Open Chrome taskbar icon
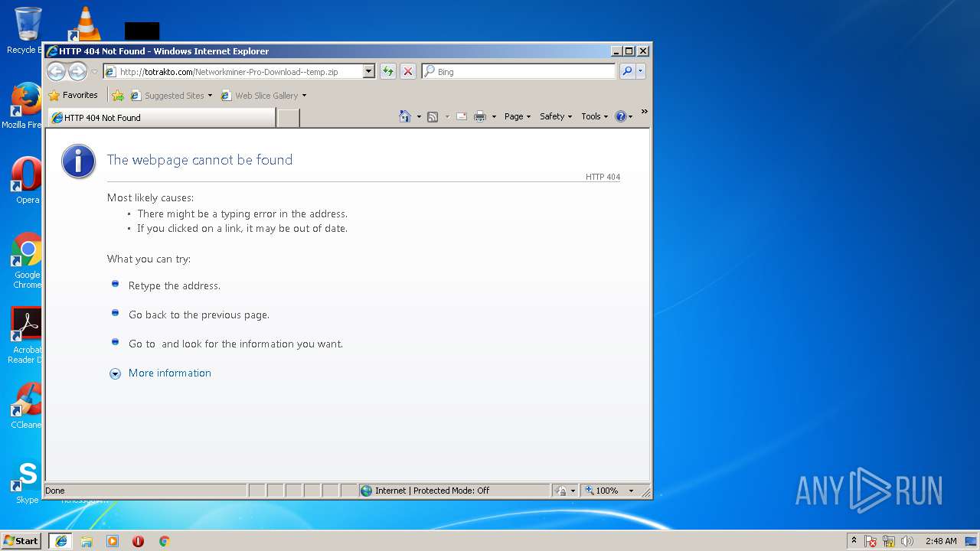The image size is (980, 551). coord(164,541)
